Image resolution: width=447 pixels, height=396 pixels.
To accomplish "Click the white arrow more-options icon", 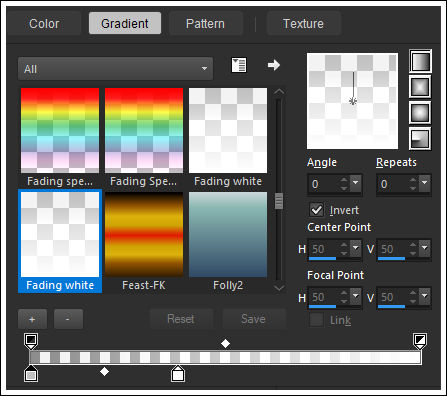I will point(274,65).
